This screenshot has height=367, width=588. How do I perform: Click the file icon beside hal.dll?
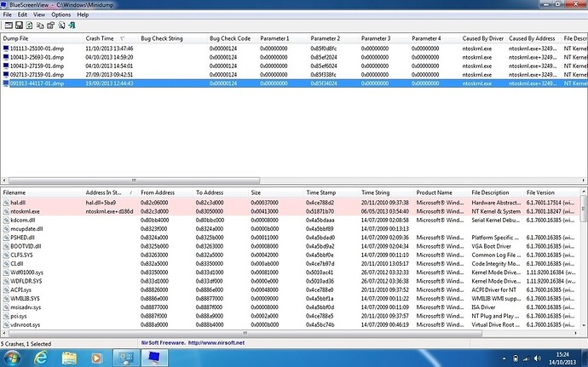click(x=6, y=203)
